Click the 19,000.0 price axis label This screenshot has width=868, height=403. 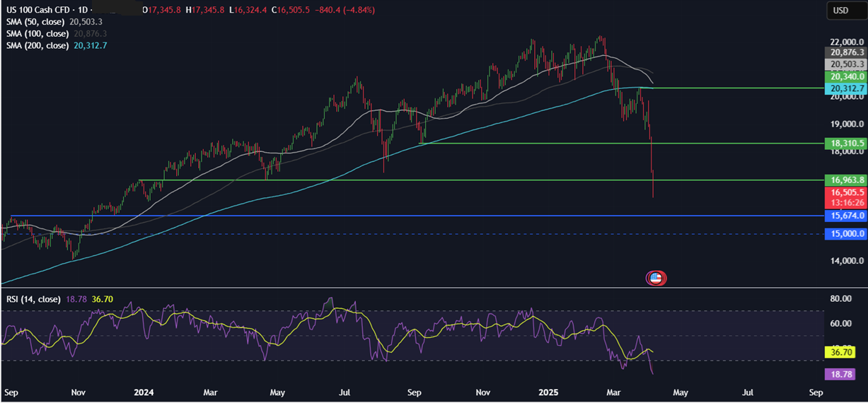(x=847, y=124)
